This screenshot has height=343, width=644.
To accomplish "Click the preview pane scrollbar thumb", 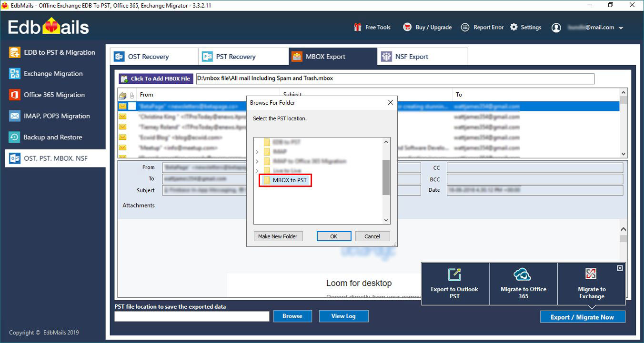I will 624,238.
